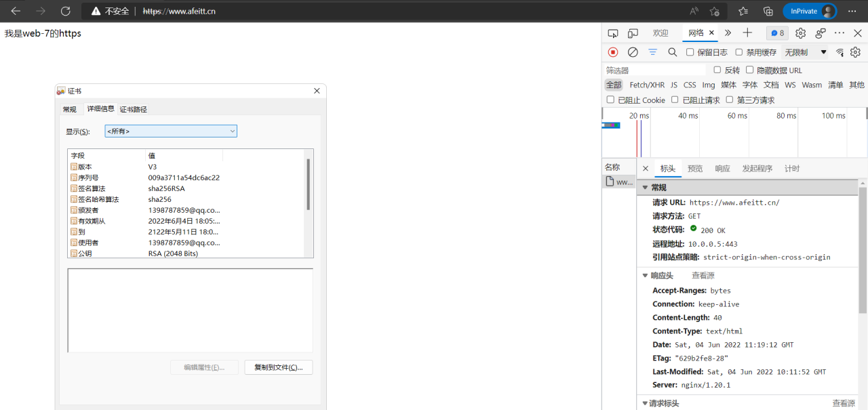Open the 无限制 throttling dropdown
This screenshot has width=868, height=410.
click(806, 52)
